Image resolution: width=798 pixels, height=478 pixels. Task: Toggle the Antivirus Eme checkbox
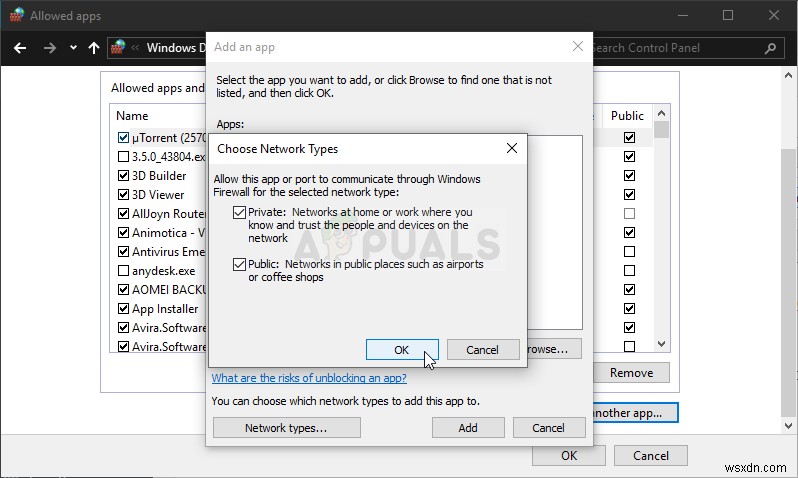[x=123, y=251]
